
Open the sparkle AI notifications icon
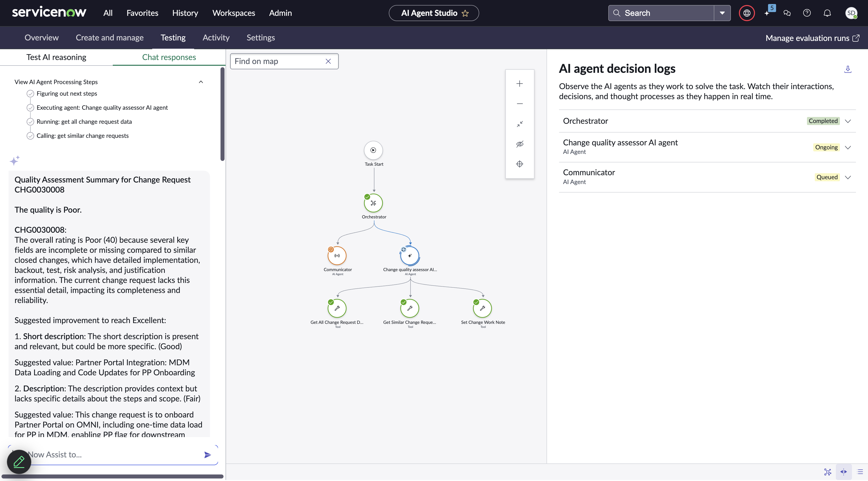click(x=767, y=13)
